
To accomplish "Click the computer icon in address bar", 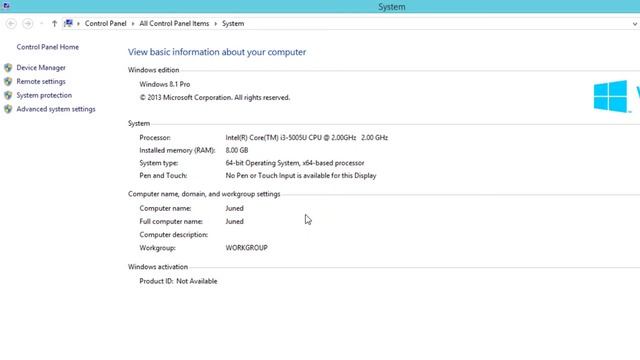I will 68,23.
